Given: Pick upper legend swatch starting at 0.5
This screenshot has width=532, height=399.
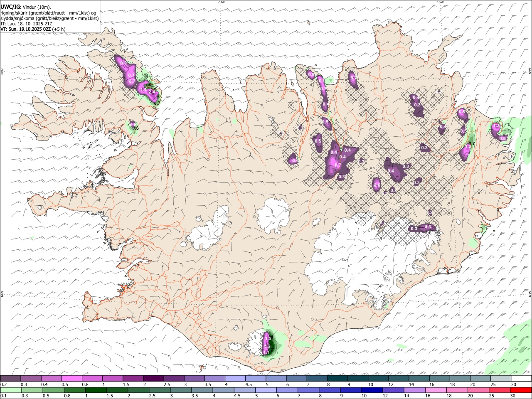Looking at the screenshot, I should [x=72, y=378].
